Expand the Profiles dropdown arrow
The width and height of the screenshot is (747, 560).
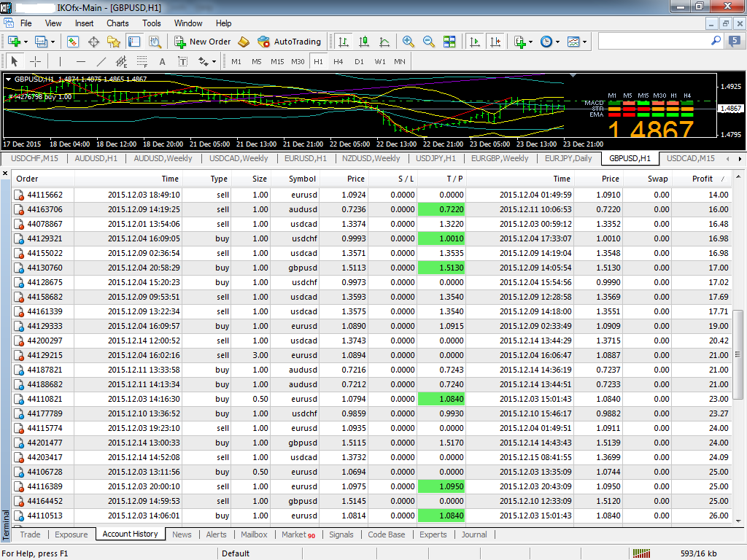click(x=53, y=42)
